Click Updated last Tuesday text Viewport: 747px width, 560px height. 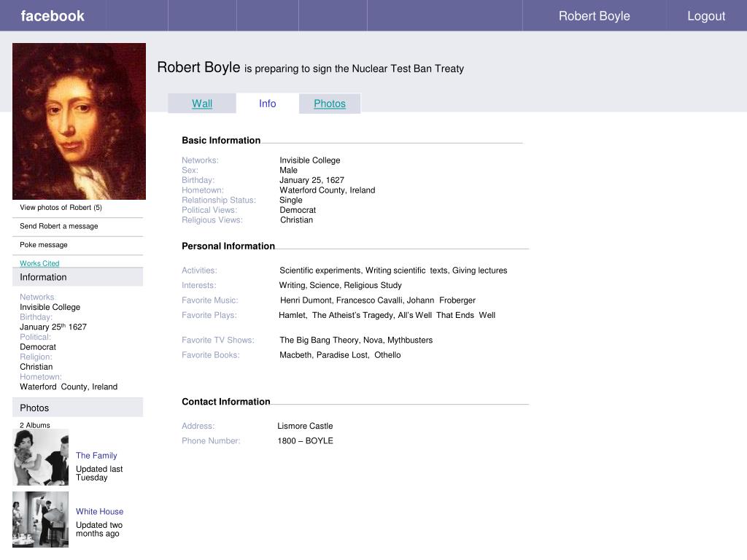pos(99,473)
